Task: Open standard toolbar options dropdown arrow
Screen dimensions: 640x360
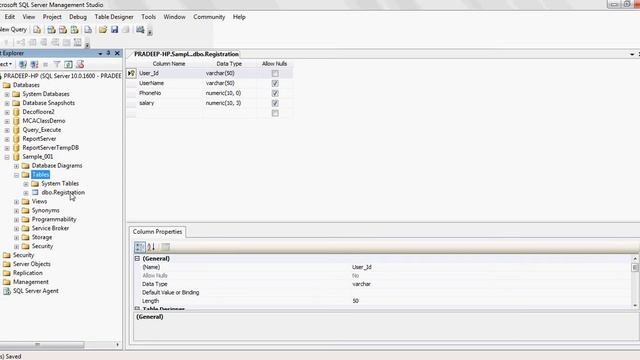Action: point(150,32)
